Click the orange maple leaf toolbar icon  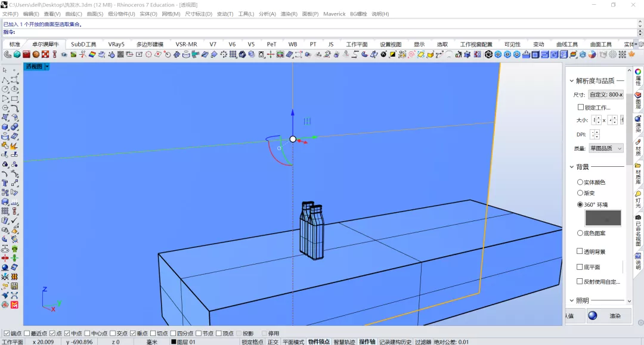pos(631,55)
